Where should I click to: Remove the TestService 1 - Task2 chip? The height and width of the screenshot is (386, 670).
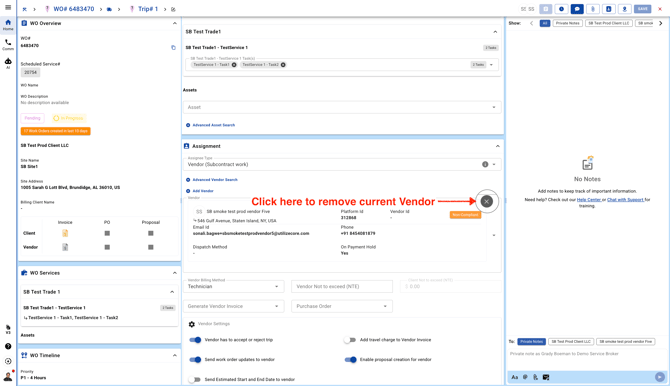click(283, 65)
